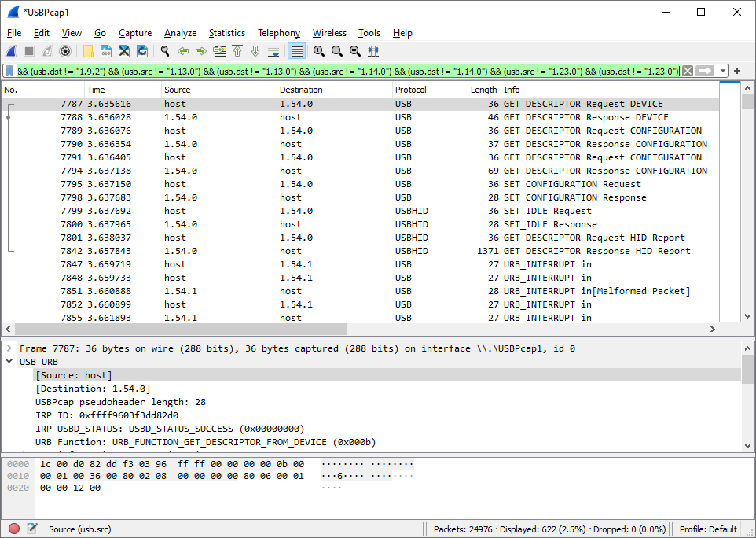Clear the display filter with X button
This screenshot has width=756, height=538.
coord(688,72)
